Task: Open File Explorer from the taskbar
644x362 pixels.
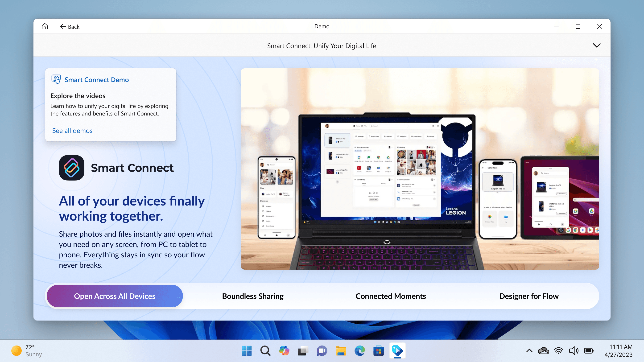Action: click(341, 351)
